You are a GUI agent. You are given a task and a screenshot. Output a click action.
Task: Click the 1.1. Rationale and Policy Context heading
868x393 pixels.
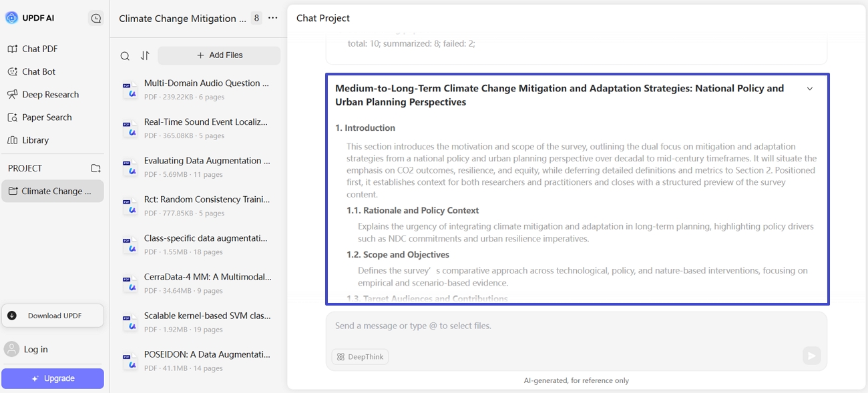coord(413,210)
